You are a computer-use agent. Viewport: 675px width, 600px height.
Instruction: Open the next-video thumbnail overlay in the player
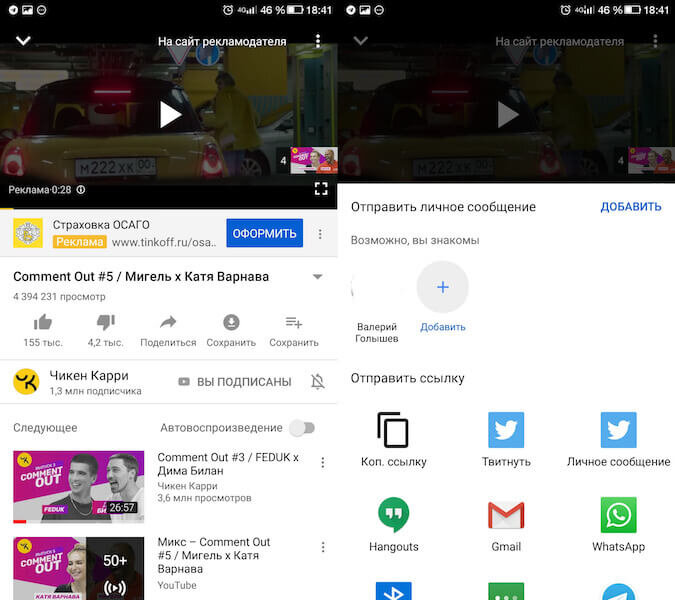point(314,160)
